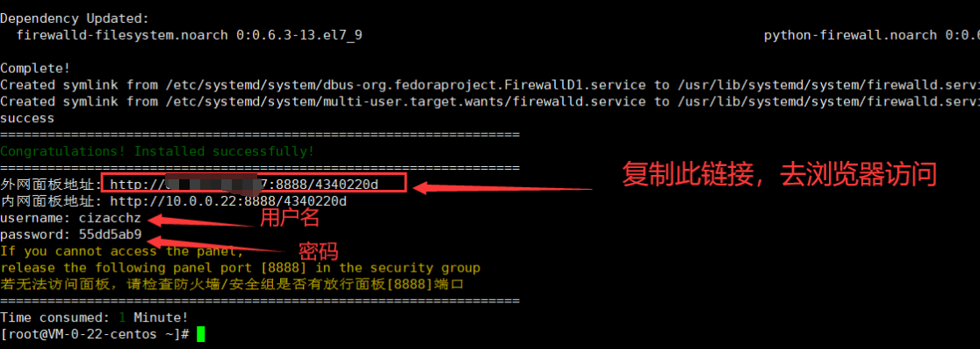Click the red arrow pointing to the URL
980x349 pixels.
pos(503,185)
